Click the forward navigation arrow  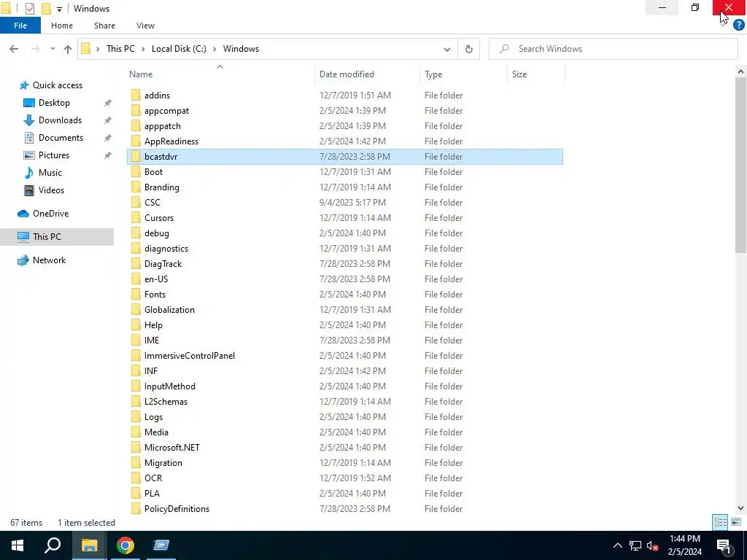[x=35, y=49]
